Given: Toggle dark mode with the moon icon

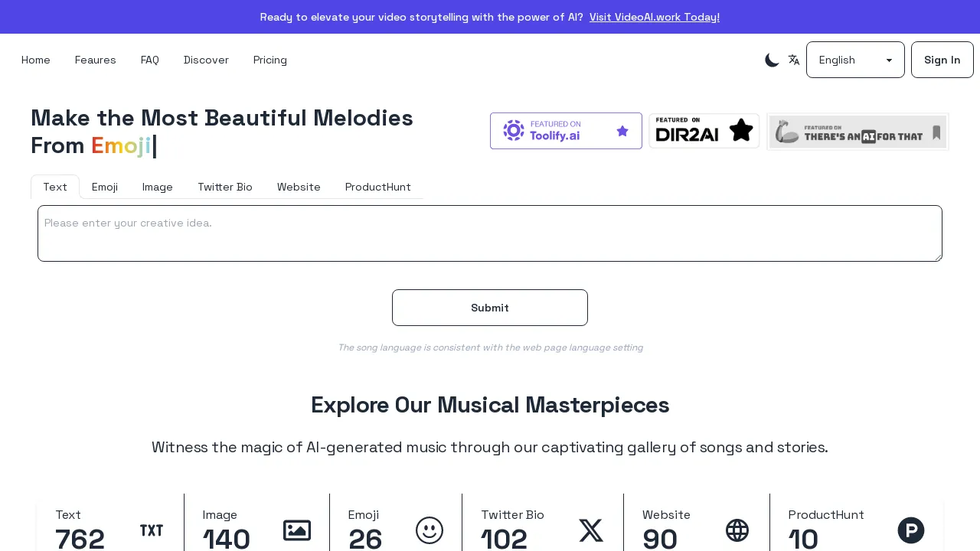Looking at the screenshot, I should click(x=773, y=60).
